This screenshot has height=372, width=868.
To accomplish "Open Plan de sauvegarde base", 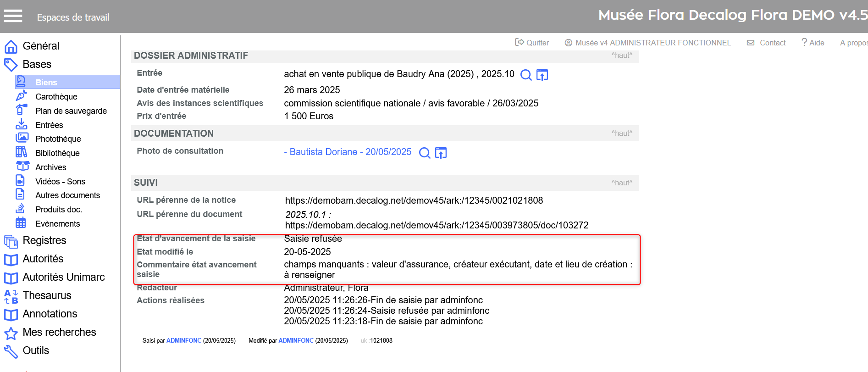I will tap(71, 111).
